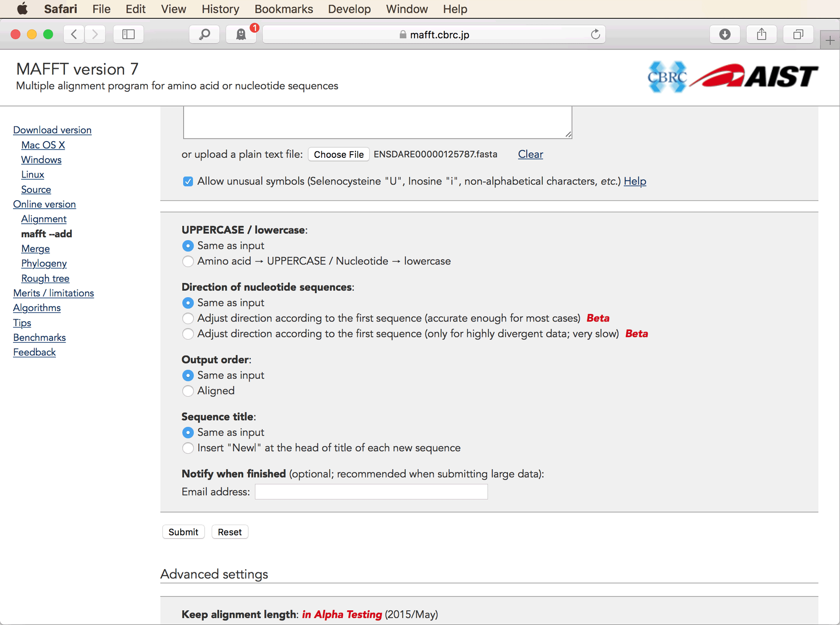Open Phylogeny link in sidebar
840x625 pixels.
click(x=44, y=264)
